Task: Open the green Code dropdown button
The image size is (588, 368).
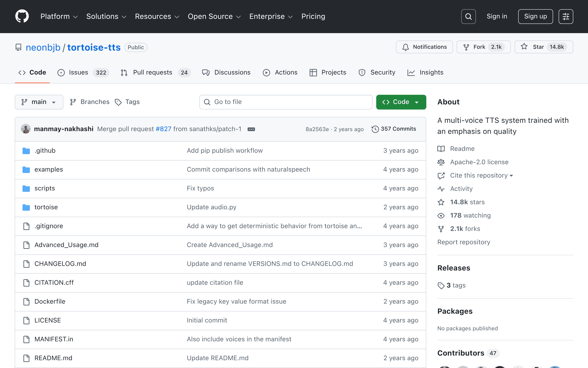Action: click(401, 102)
